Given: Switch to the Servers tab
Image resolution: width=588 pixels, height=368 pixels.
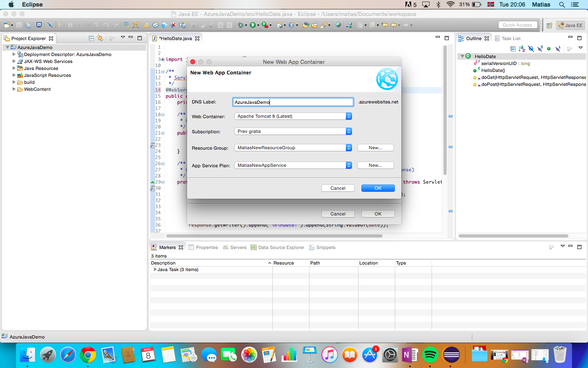Looking at the screenshot, I should click(x=235, y=247).
